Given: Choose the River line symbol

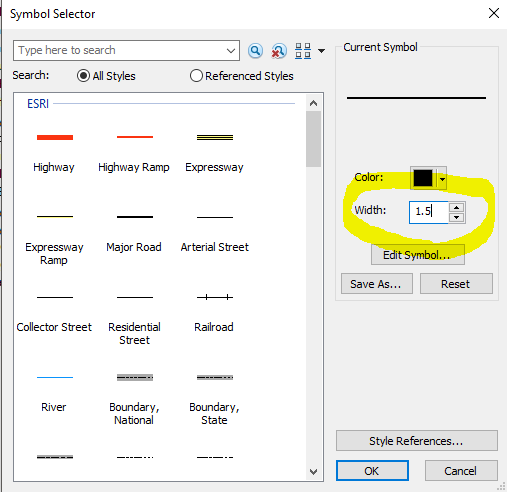Looking at the screenshot, I should [x=55, y=377].
